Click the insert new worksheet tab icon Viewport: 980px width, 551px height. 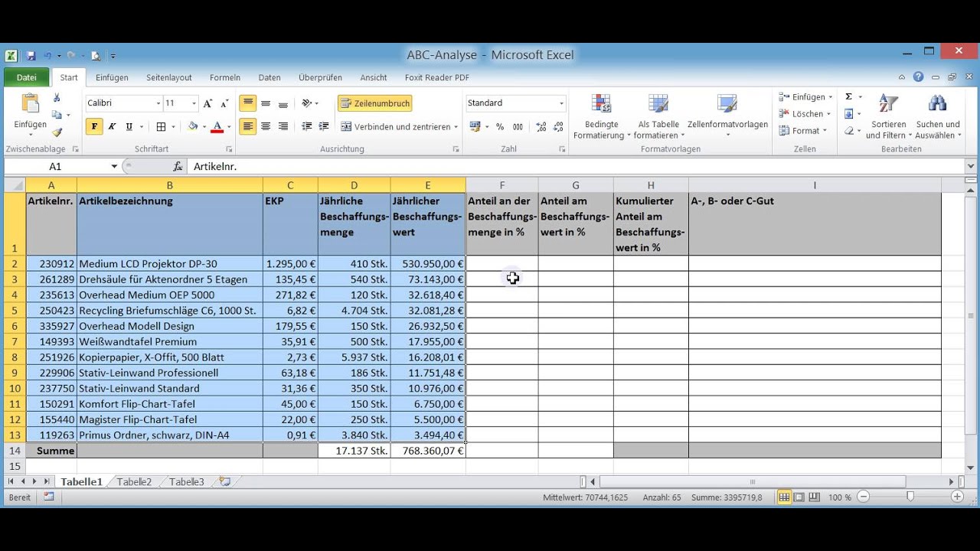(x=224, y=482)
